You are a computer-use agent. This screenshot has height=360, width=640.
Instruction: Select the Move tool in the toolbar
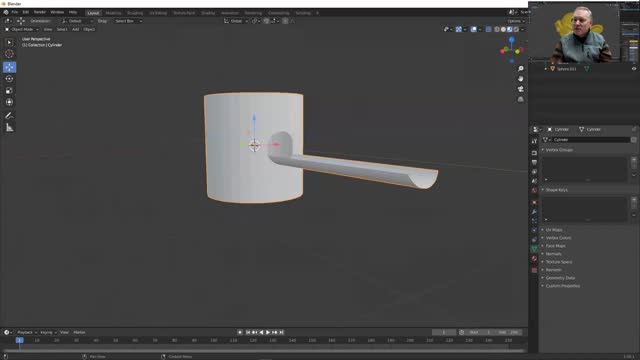point(9,67)
